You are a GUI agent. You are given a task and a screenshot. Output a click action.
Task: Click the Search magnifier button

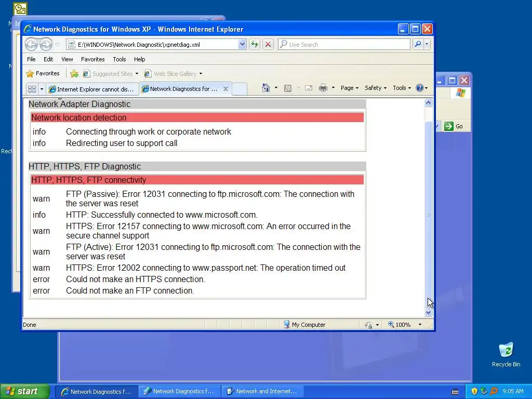418,44
